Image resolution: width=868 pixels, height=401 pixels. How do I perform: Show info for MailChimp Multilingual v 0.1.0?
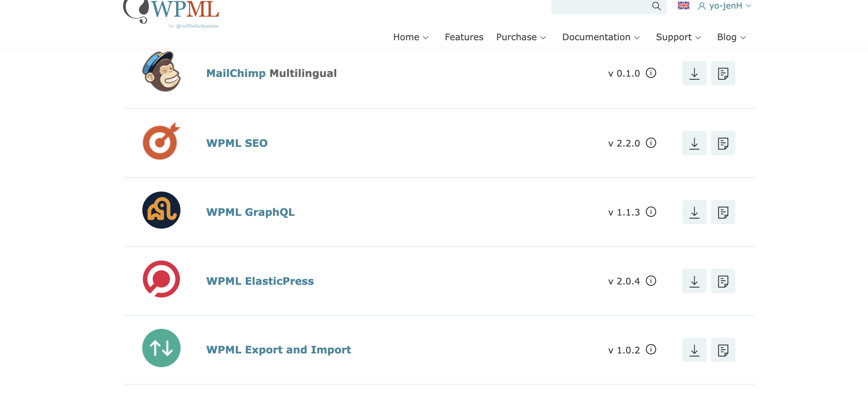pyautogui.click(x=651, y=73)
